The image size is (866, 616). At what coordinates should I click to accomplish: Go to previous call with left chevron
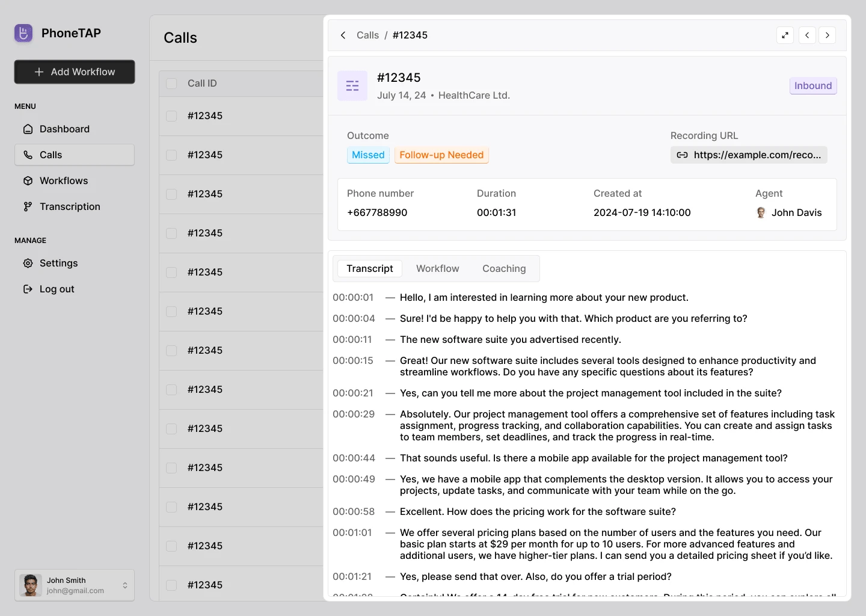[x=807, y=35]
